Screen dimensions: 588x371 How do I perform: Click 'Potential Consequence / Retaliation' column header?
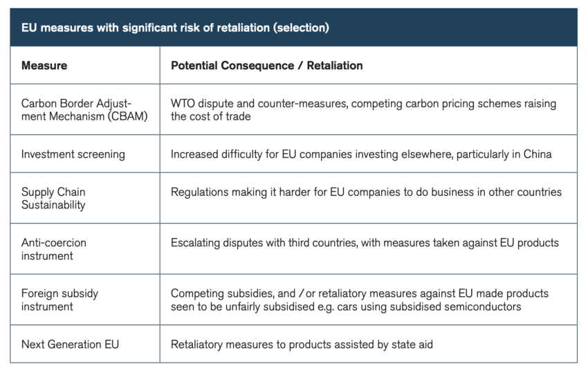point(266,66)
